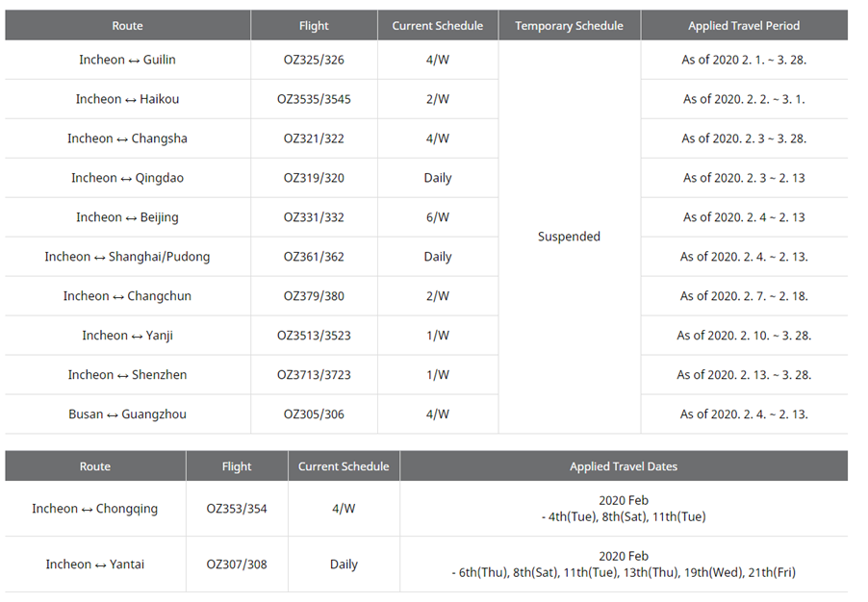Click the Suspended status cell
868x602 pixels.
[x=569, y=237]
